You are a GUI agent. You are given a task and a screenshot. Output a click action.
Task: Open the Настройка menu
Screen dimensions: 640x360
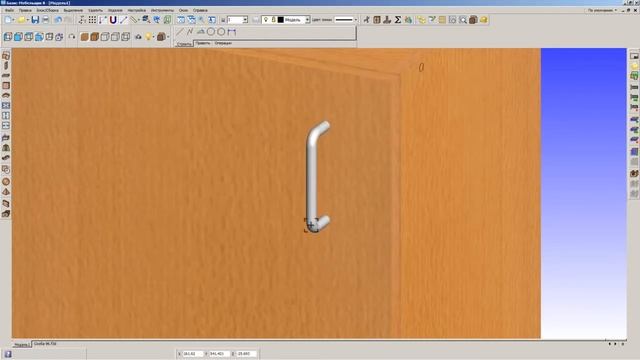pos(137,10)
